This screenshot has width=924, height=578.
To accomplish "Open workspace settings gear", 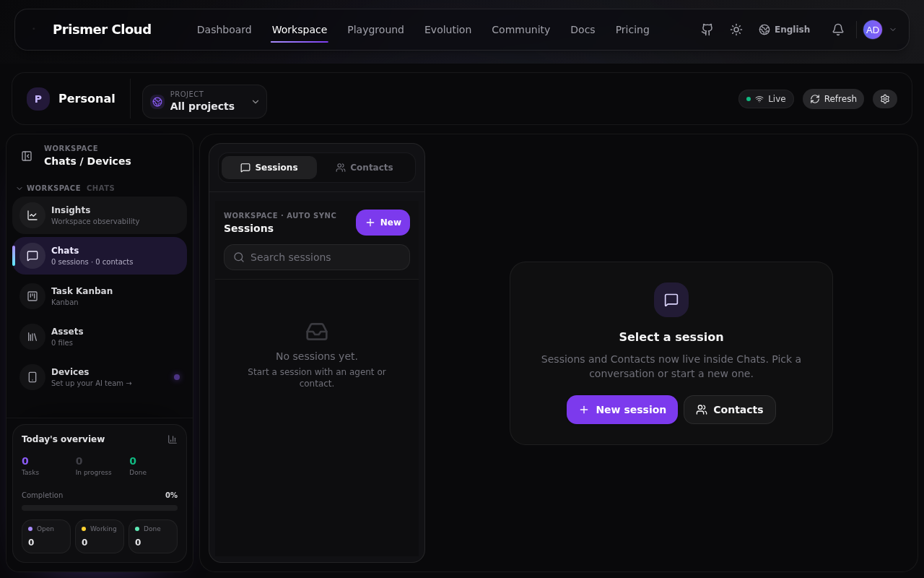I will pyautogui.click(x=885, y=99).
